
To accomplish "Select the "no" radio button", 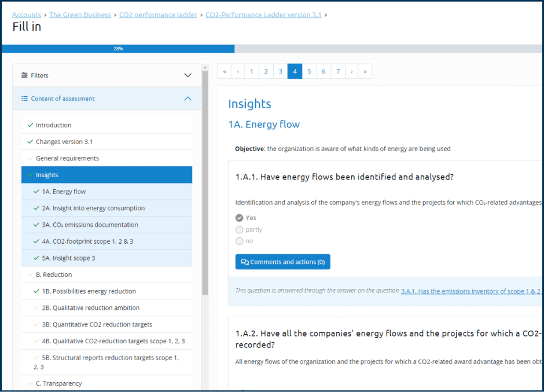I will pos(239,241).
